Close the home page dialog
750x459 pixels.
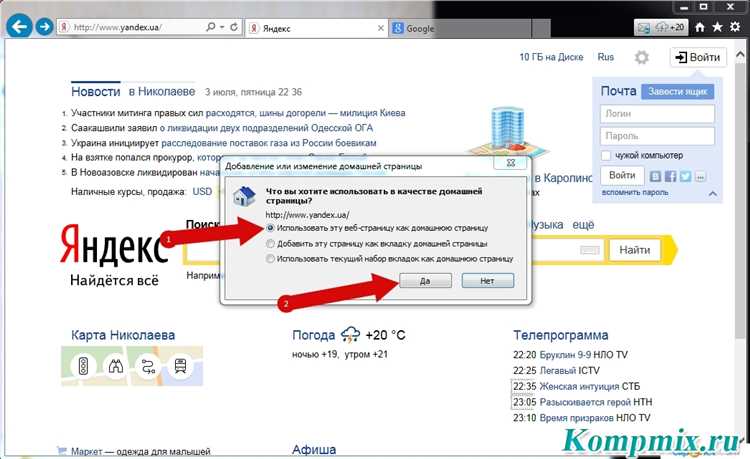coord(510,163)
